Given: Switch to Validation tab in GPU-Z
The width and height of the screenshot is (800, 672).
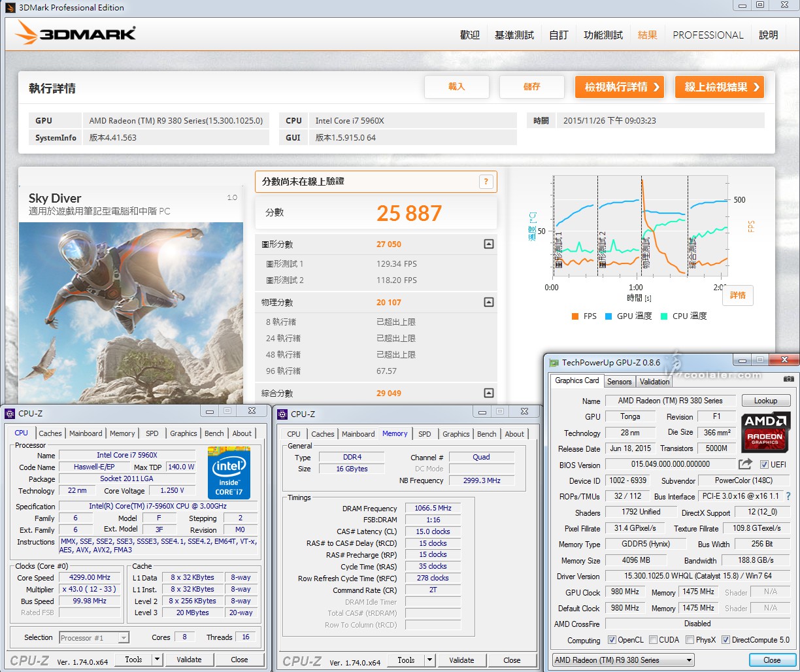Looking at the screenshot, I should 654,382.
